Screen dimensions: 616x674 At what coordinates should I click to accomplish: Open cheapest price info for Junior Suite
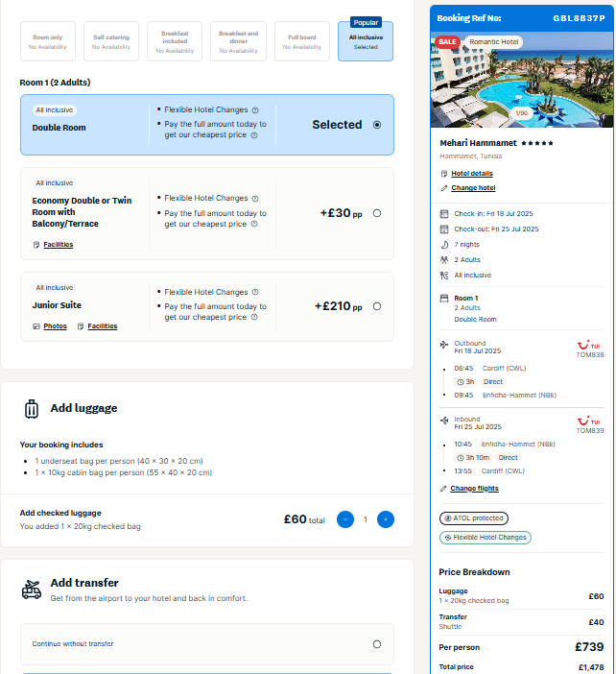pos(254,317)
